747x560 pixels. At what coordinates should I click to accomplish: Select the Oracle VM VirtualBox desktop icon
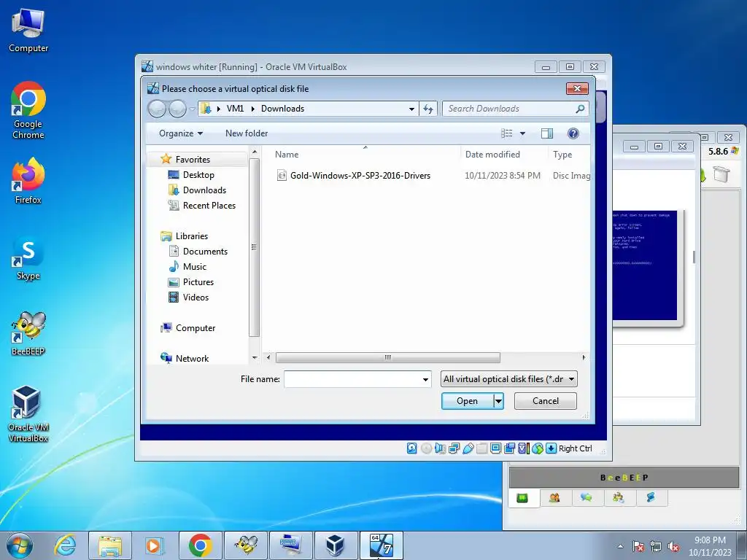(28, 413)
